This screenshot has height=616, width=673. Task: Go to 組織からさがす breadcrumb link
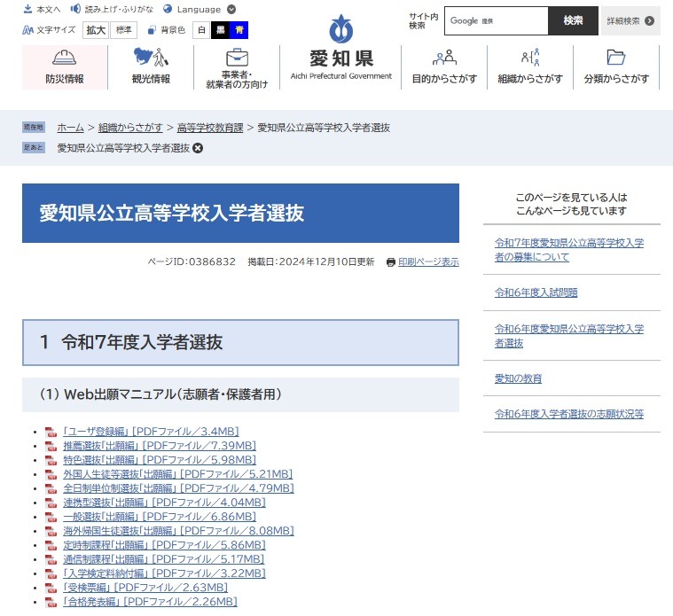point(130,128)
